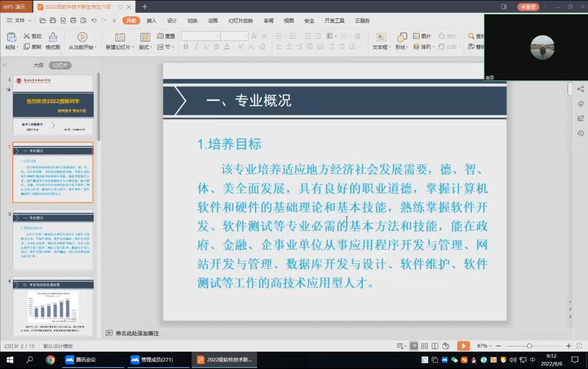Click the Paste (粘贴) clipboard icon
The image size is (588, 369).
[x=11, y=37]
